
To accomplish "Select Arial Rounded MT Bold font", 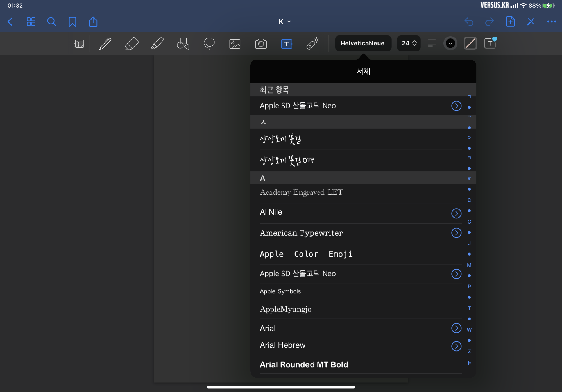I will click(x=304, y=365).
